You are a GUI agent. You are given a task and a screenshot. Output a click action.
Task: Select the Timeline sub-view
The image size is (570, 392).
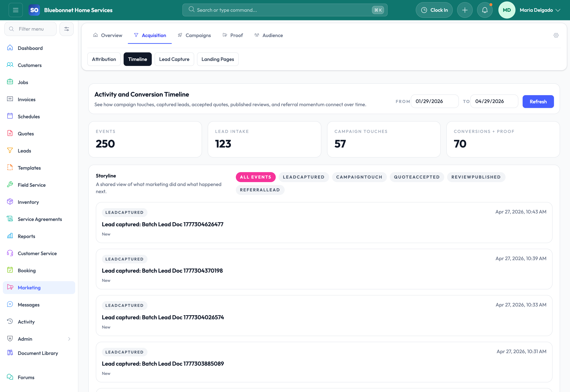(x=138, y=59)
